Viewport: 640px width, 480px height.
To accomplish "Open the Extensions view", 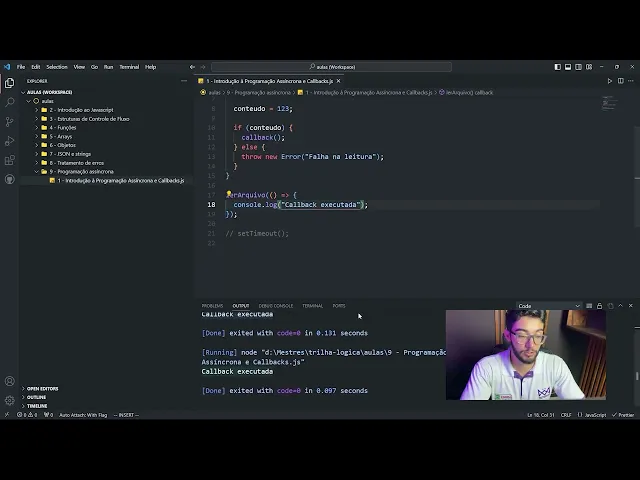I will coord(9,160).
